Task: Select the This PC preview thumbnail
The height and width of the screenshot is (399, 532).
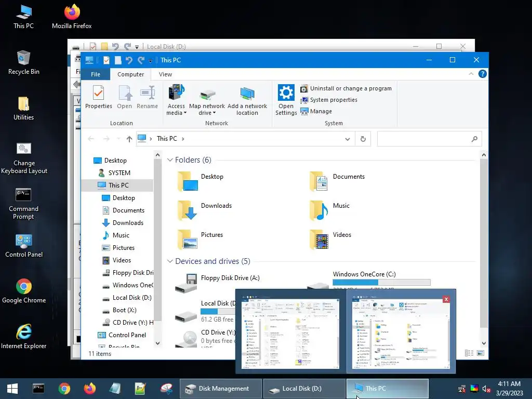Action: [x=401, y=332]
